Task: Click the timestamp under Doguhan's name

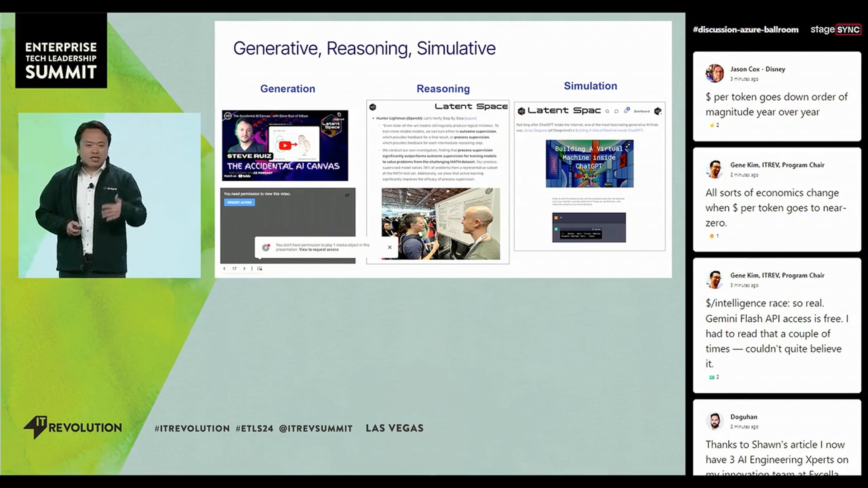Action: (744, 427)
